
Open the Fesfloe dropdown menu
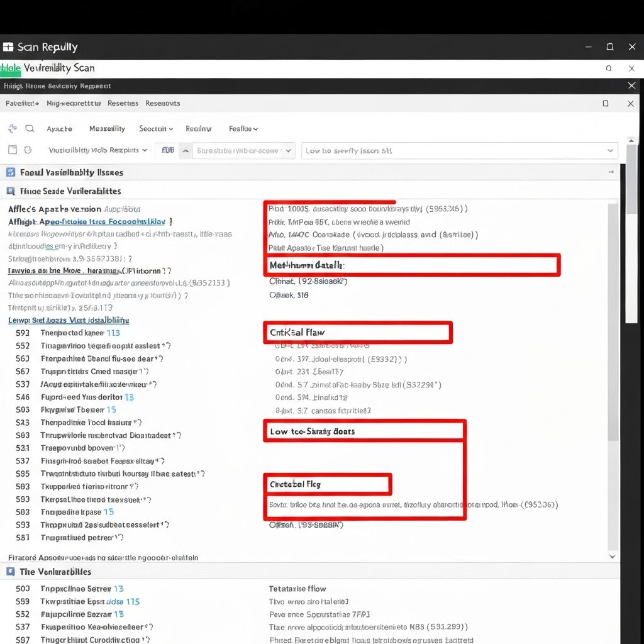coord(243,129)
